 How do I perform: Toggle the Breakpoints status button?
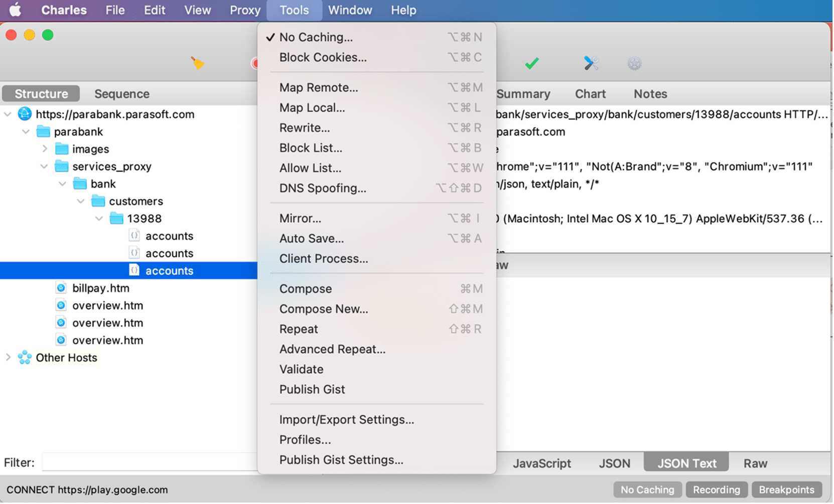786,489
